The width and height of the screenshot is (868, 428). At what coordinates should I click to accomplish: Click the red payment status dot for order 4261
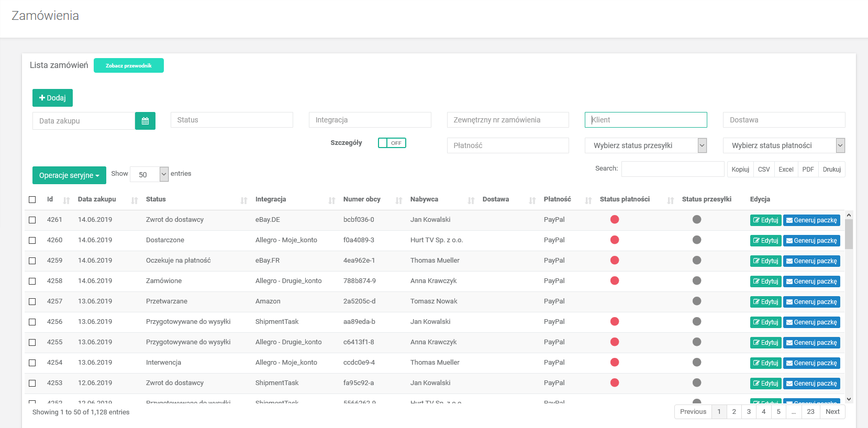coord(615,220)
